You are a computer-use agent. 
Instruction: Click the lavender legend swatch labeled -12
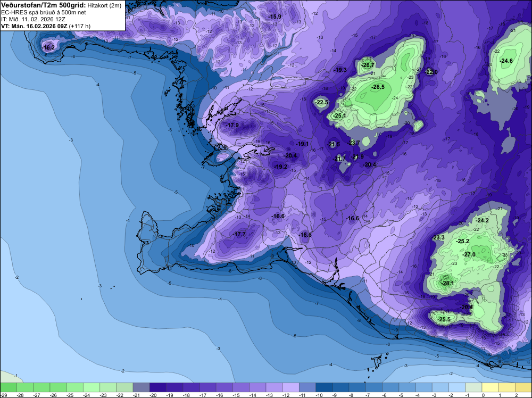point(291,387)
